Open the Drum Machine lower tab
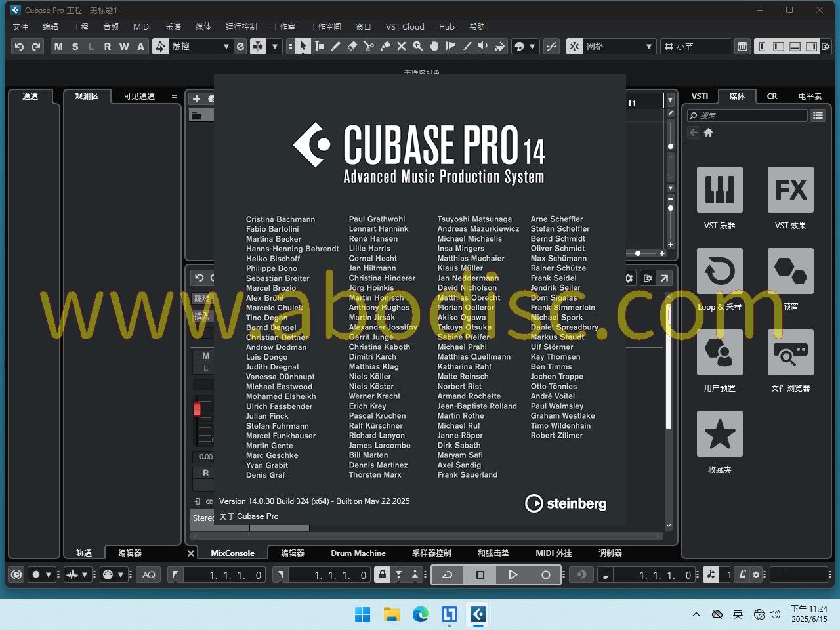This screenshot has height=630, width=840. click(x=358, y=553)
